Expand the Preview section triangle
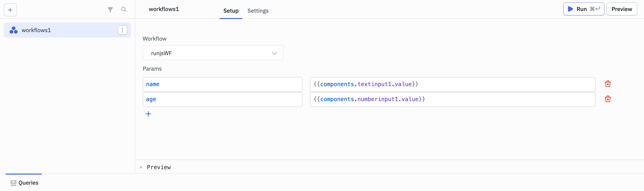644x191 pixels. [x=141, y=167]
